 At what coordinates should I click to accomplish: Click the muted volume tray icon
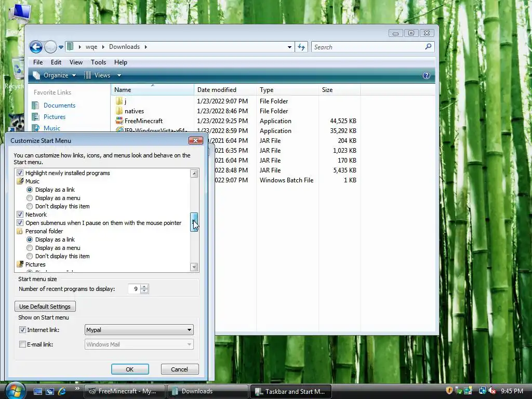click(x=493, y=391)
